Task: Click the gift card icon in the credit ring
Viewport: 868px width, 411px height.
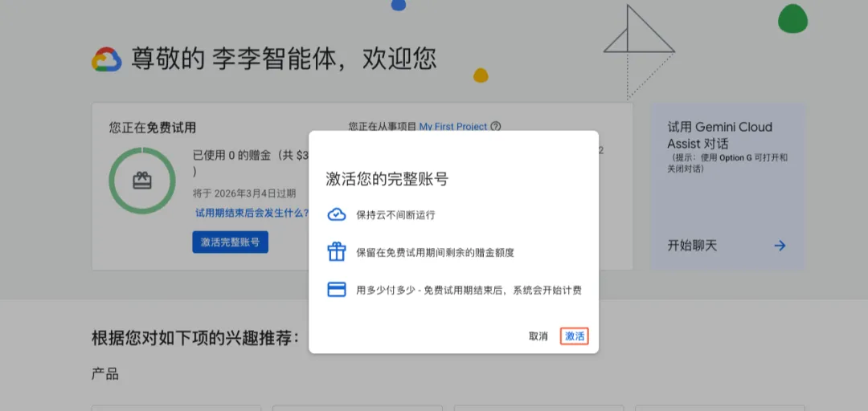Action: 142,181
